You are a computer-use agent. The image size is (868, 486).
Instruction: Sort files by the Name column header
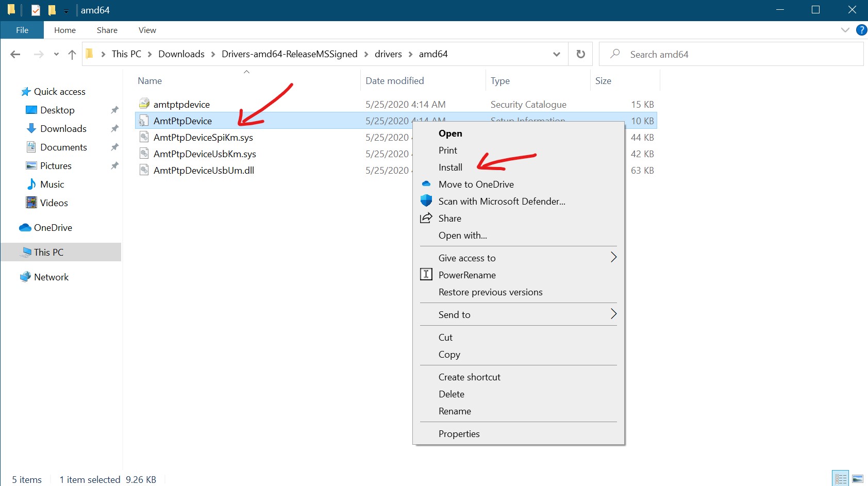(x=150, y=81)
